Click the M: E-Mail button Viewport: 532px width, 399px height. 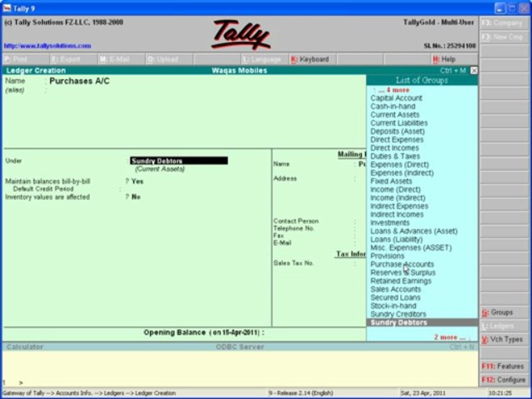[x=121, y=59]
